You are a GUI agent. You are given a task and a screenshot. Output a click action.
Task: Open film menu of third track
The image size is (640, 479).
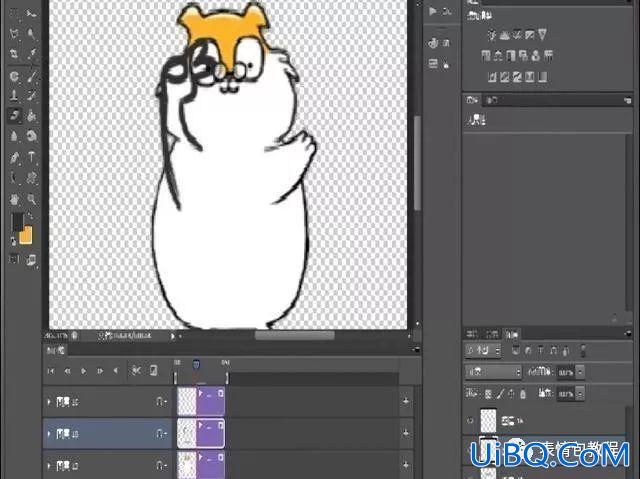click(x=161, y=465)
